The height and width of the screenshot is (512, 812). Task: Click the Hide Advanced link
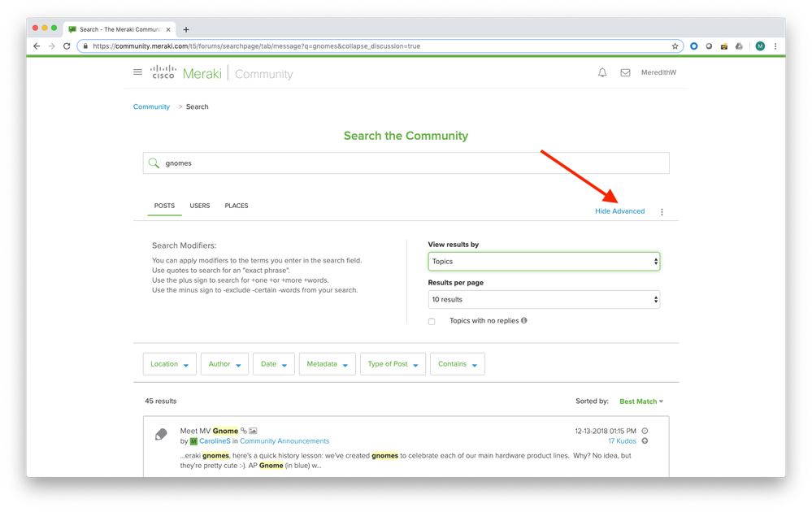619,211
